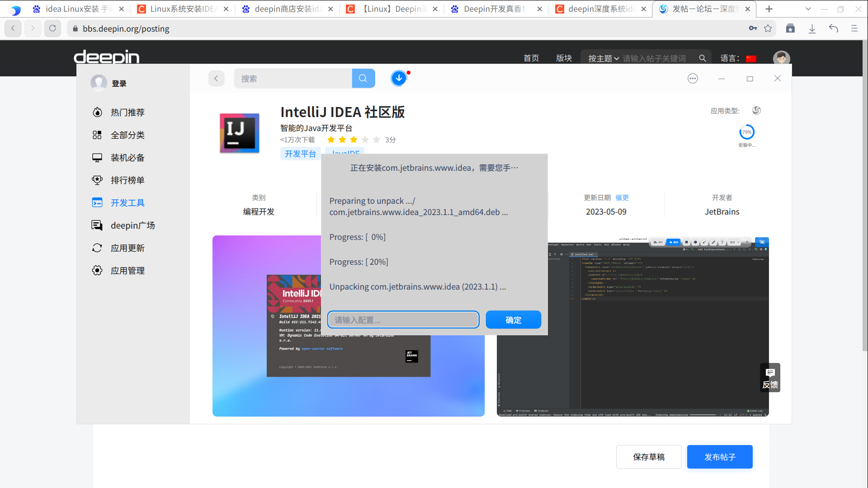Go back with app store back arrow
This screenshot has height=488, width=868.
click(x=216, y=78)
